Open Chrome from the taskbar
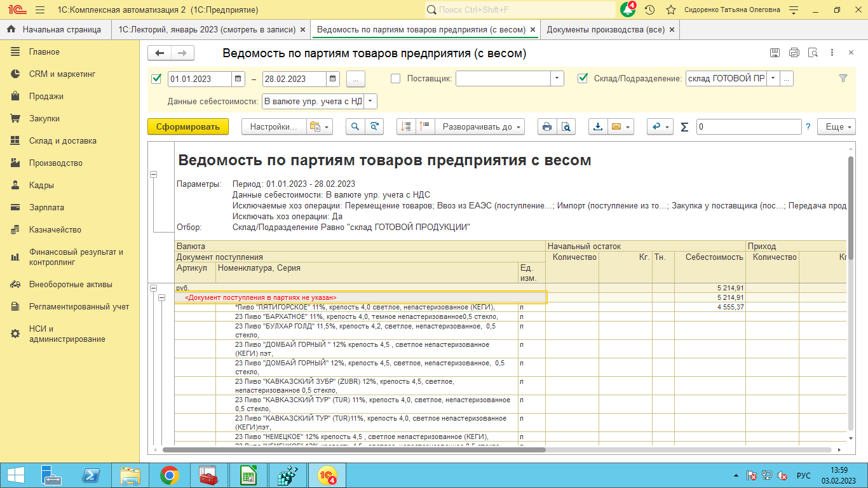This screenshot has height=488, width=868. 169,475
